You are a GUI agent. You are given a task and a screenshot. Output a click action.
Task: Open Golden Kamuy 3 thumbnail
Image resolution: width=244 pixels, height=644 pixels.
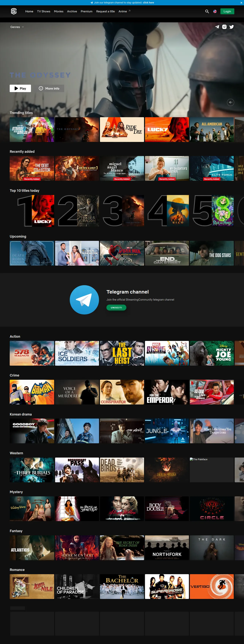(77, 169)
